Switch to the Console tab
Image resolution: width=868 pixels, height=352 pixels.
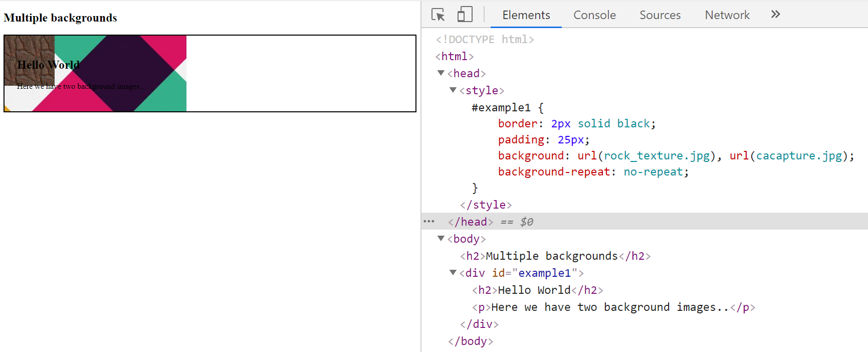(594, 15)
